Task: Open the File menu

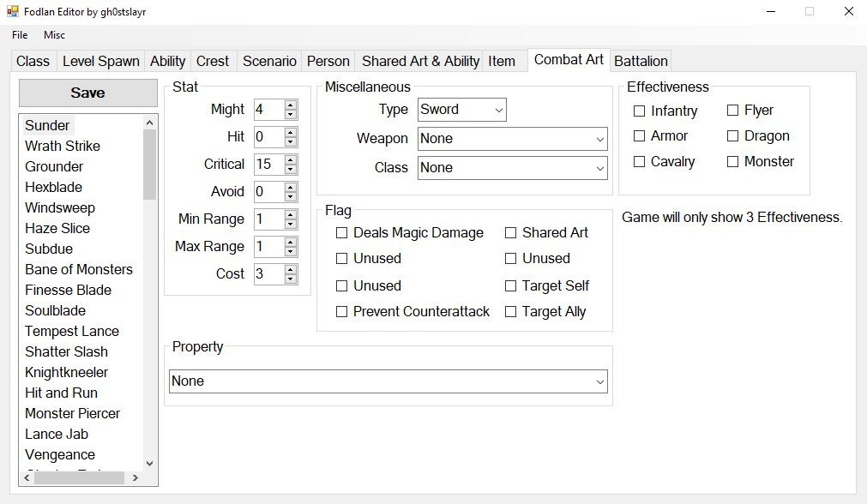Action: click(19, 35)
